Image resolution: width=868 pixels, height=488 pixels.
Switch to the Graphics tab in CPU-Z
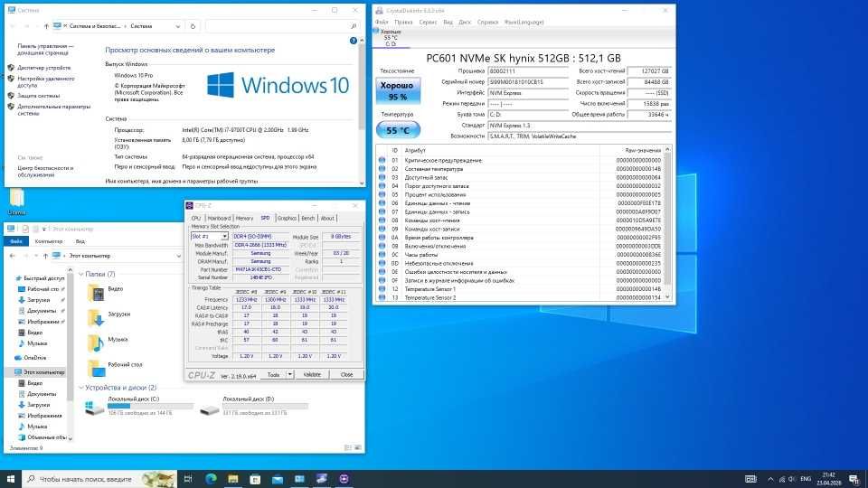[x=287, y=218]
